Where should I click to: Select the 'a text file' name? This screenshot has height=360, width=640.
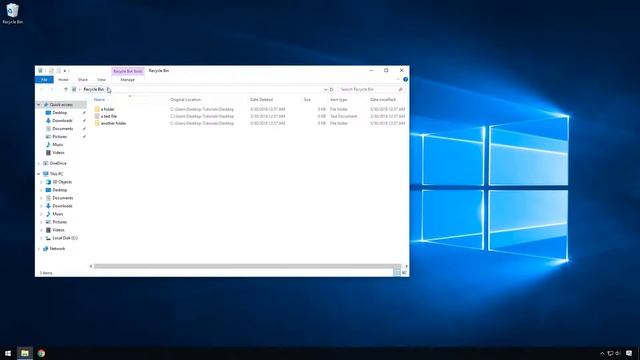coord(109,116)
